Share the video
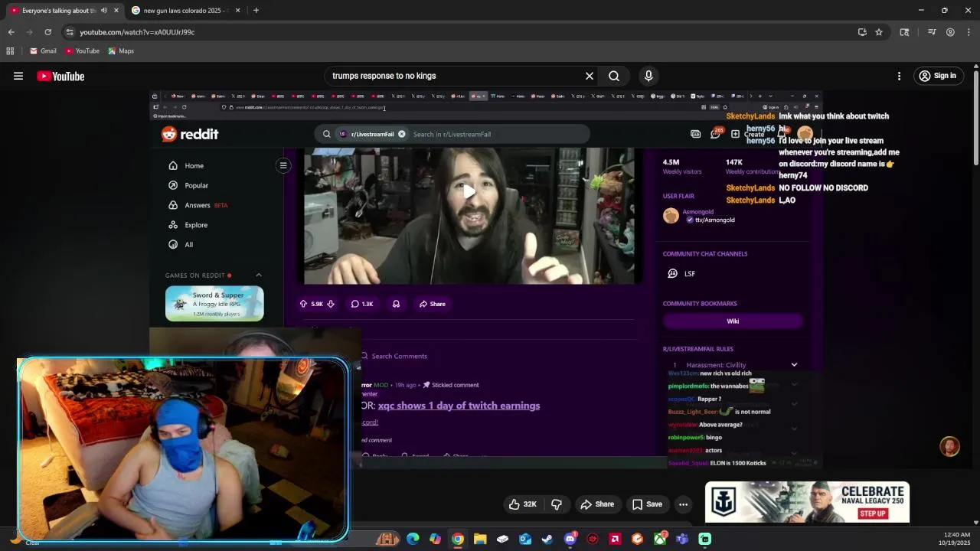The width and height of the screenshot is (980, 551). point(597,504)
